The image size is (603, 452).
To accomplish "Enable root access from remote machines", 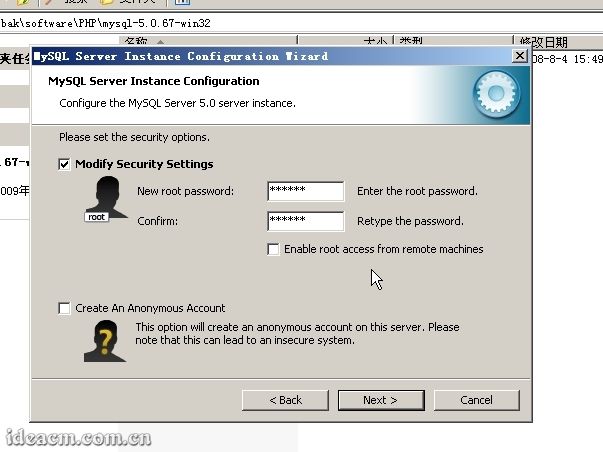I will (x=274, y=249).
